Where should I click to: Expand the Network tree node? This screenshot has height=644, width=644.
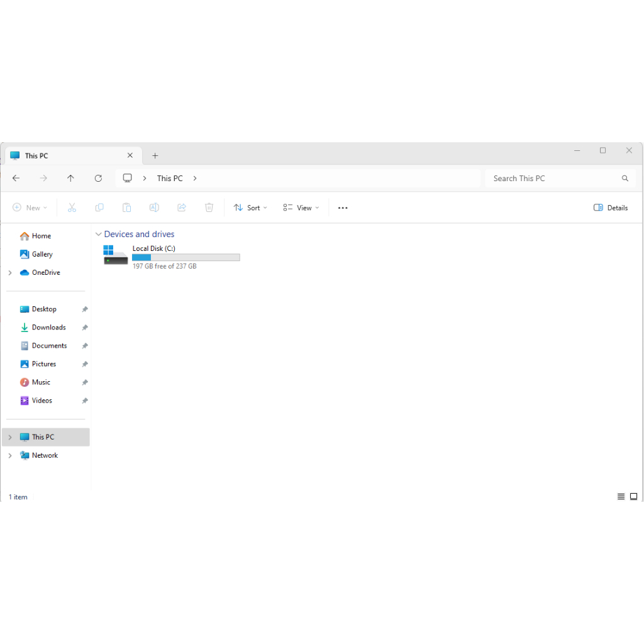point(10,455)
